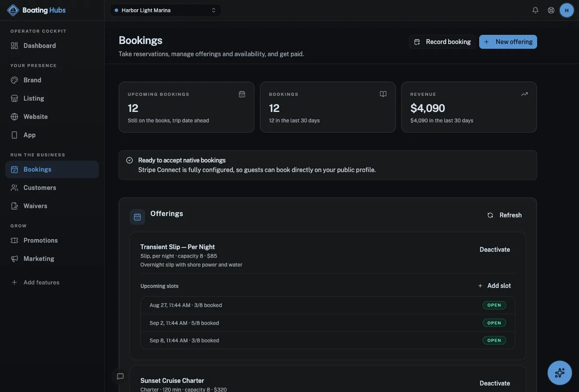
Task: Click the App phone icon
Action: (x=14, y=135)
